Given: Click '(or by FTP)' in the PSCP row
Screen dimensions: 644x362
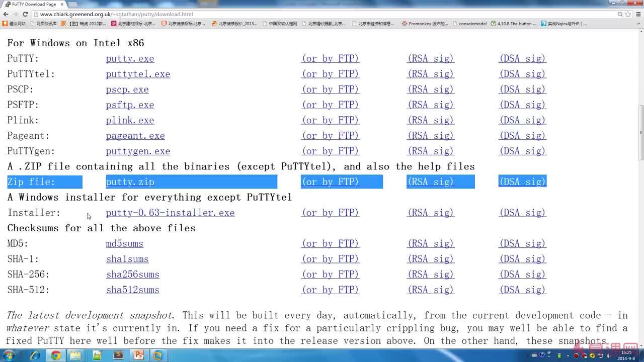Looking at the screenshot, I should tap(330, 89).
